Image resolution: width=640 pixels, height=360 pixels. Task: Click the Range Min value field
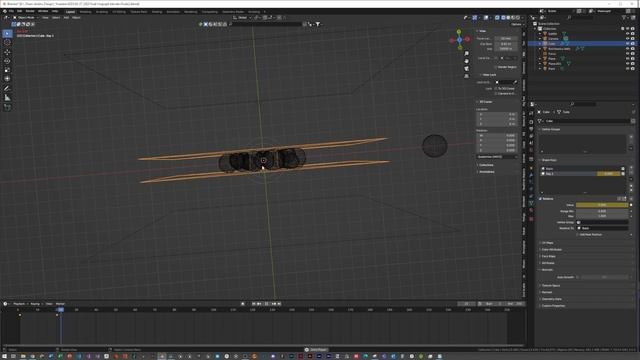pyautogui.click(x=602, y=211)
